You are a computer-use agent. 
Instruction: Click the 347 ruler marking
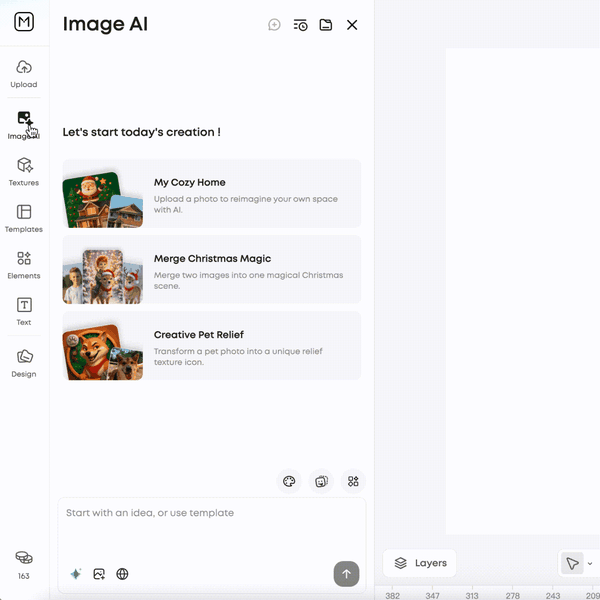click(432, 595)
